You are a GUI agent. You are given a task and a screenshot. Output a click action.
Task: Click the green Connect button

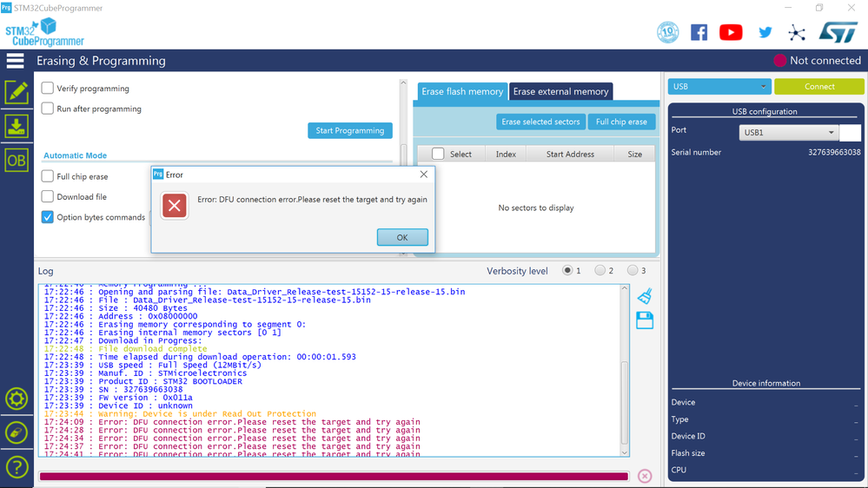819,86
